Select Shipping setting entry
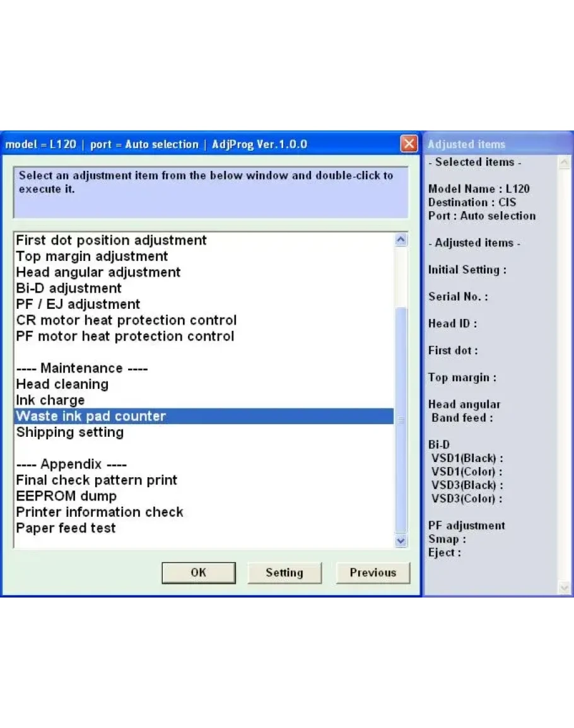Viewport: 574px width, 728px height. (69, 432)
